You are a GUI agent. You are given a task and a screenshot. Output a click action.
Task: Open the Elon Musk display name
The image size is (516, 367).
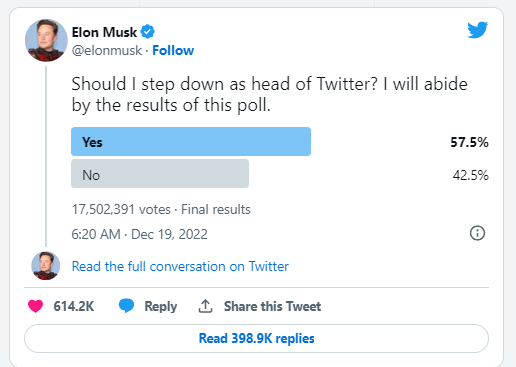pos(104,32)
